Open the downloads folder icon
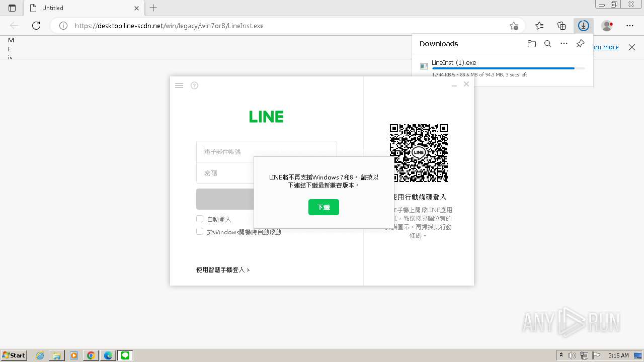This screenshot has height=362, width=644. [x=532, y=44]
